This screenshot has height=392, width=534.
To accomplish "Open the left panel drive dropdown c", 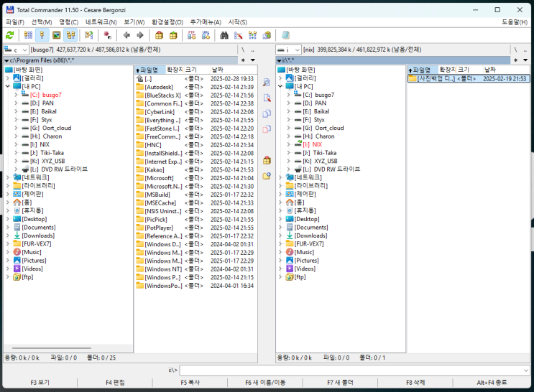I will [16, 50].
